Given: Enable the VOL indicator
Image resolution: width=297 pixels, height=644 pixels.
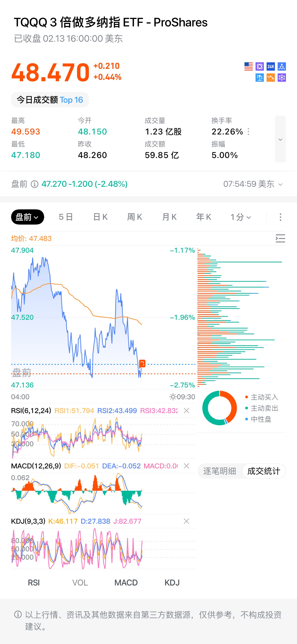Looking at the screenshot, I should (x=80, y=583).
